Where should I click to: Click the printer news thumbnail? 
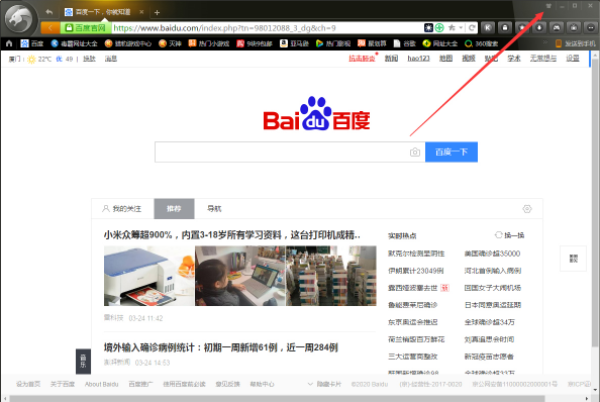pos(149,276)
